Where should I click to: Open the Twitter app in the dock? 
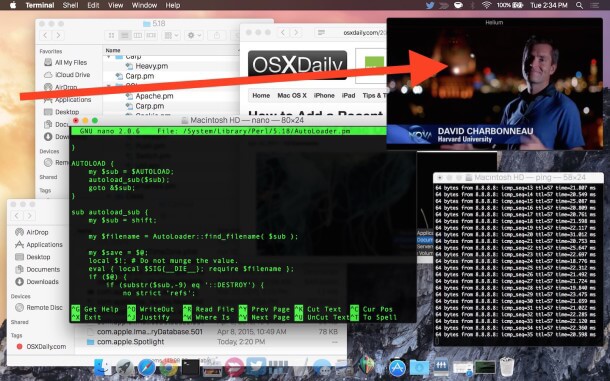pyautogui.click(x=256, y=367)
